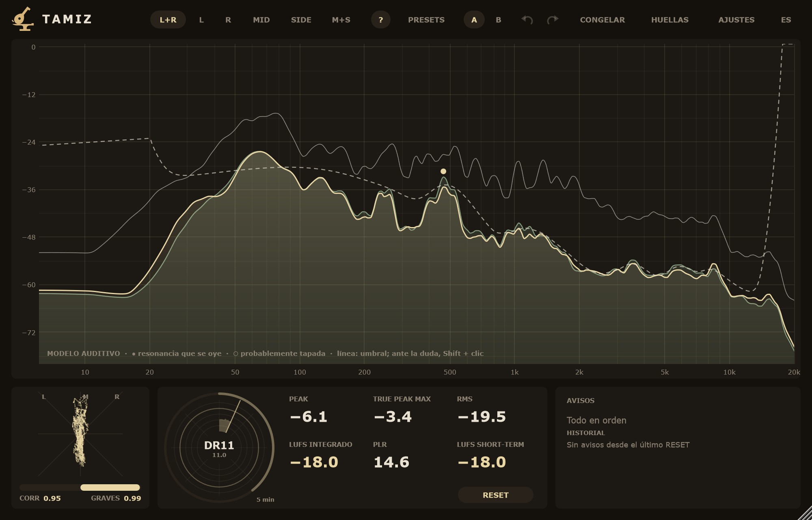The image size is (812, 520).
Task: Select the MID channel view
Action: 261,19
